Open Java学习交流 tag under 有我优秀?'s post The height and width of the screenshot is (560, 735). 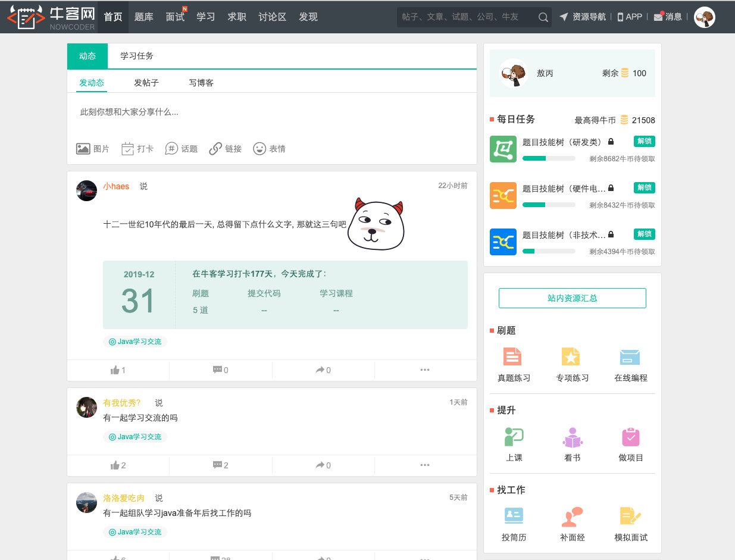click(135, 437)
